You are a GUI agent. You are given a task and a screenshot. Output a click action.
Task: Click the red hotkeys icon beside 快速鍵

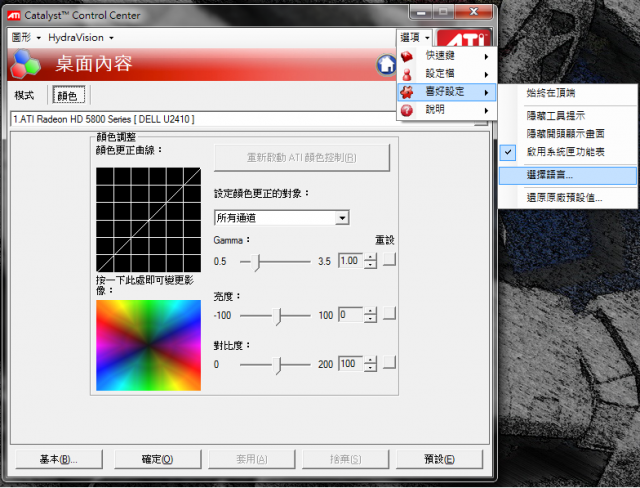pos(407,56)
